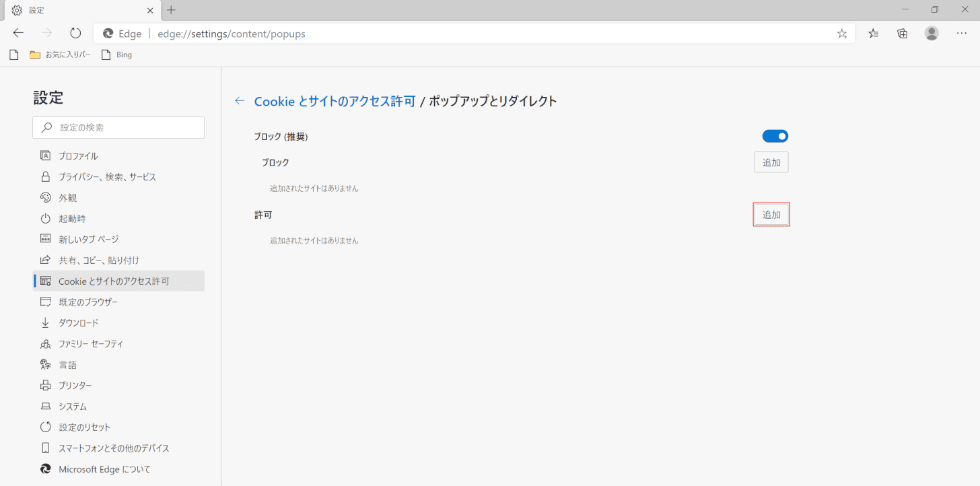Click the blank page icon in the favorites bar

[13, 55]
